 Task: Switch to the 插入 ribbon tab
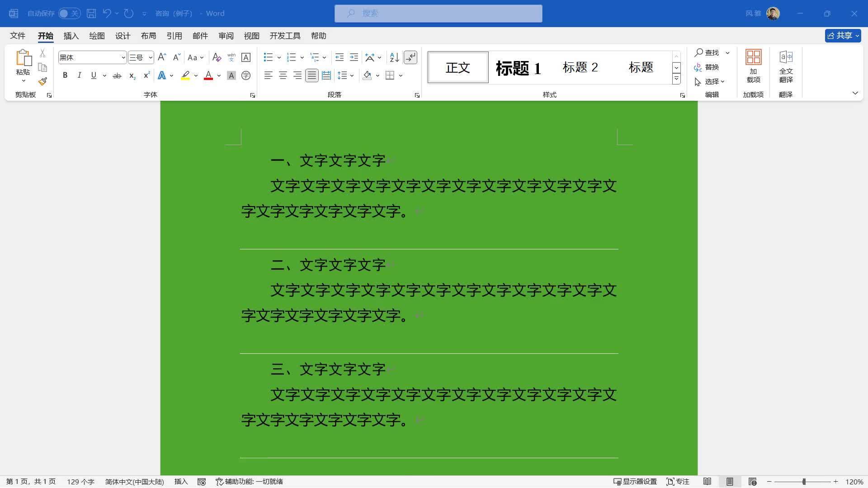click(71, 36)
